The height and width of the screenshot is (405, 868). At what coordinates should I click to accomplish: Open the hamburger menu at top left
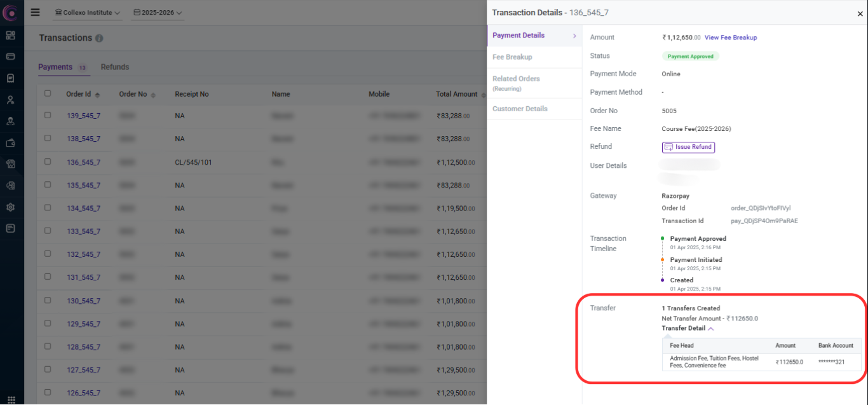tap(35, 12)
